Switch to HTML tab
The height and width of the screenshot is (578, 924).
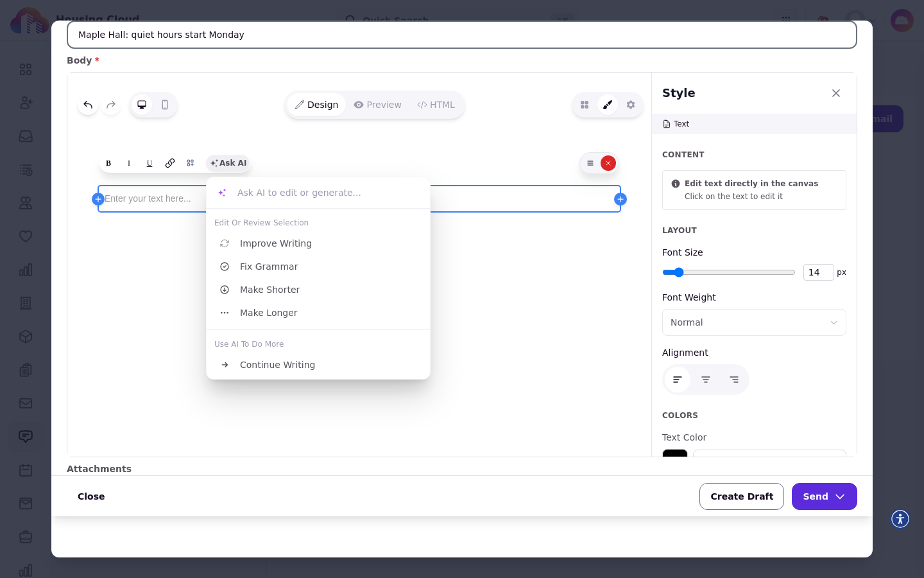(436, 105)
